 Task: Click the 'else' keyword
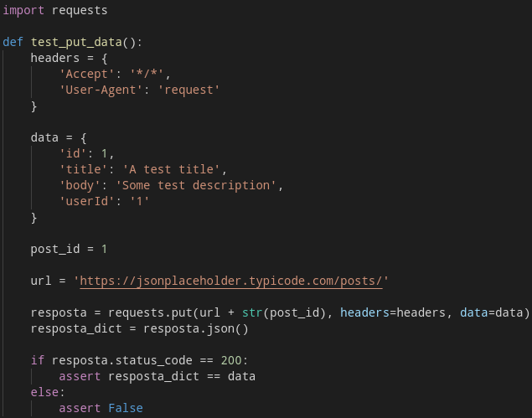[44, 393]
